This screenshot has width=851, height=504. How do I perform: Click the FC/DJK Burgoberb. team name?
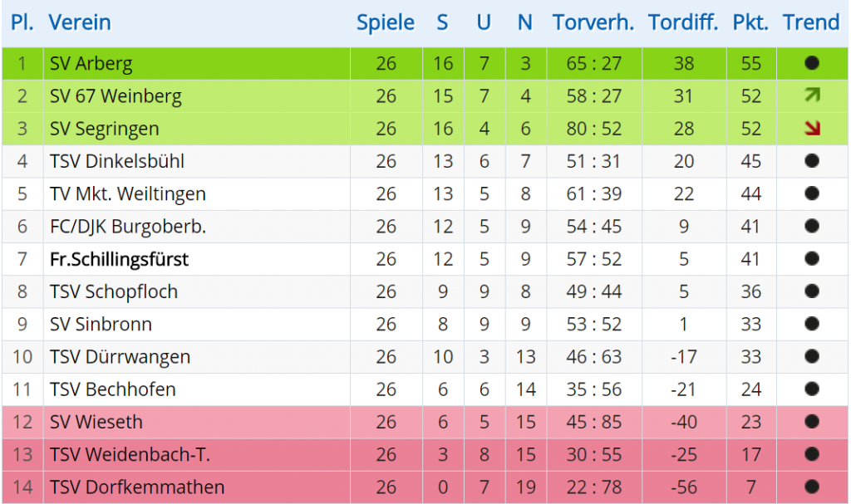[x=128, y=227]
